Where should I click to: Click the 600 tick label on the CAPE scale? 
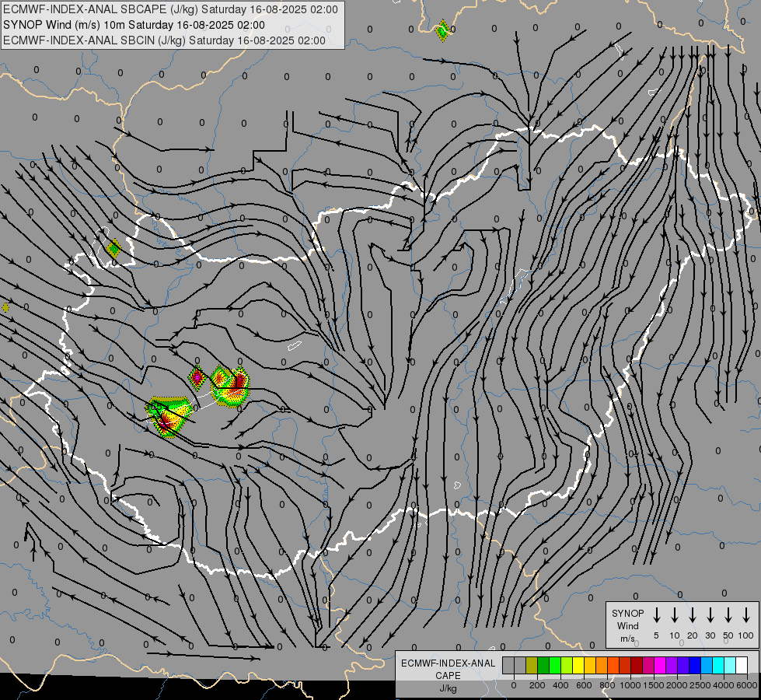click(584, 685)
